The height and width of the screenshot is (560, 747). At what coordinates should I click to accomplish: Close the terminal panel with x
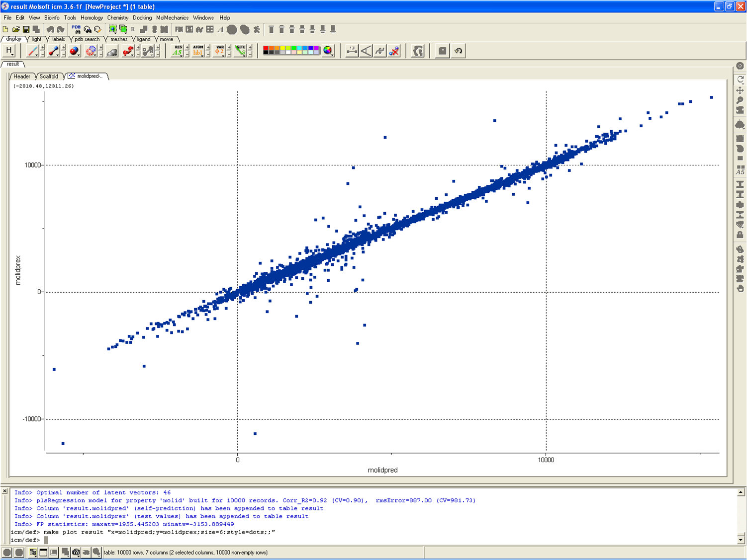click(4, 491)
